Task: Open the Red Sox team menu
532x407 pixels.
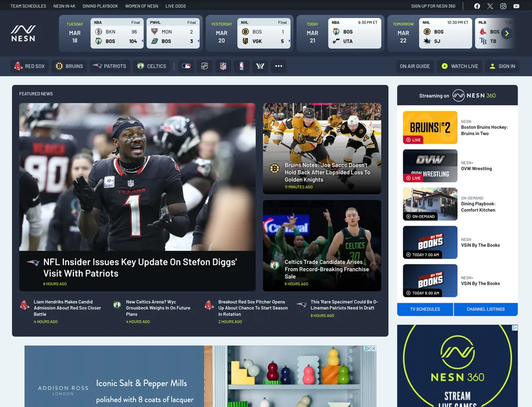Action: tap(30, 67)
